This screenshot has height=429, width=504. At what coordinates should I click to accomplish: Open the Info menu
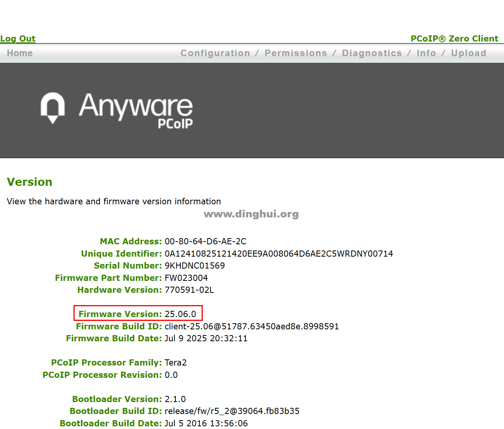(x=426, y=53)
